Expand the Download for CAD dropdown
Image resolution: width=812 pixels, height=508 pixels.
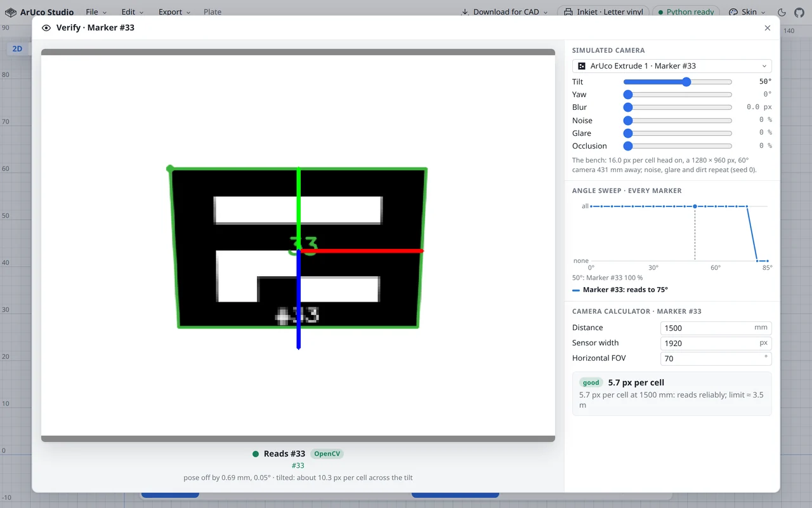(504, 12)
